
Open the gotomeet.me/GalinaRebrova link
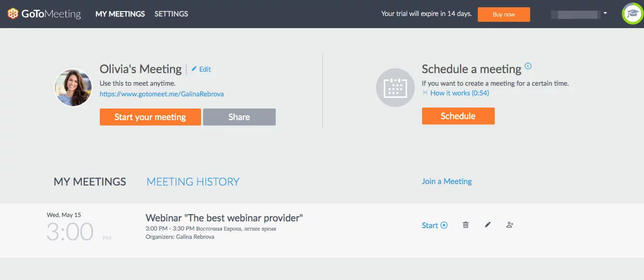(162, 94)
